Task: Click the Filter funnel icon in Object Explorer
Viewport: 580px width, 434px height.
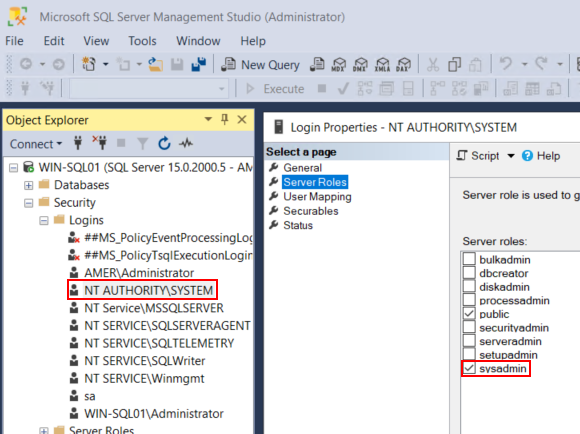Action: pyautogui.click(x=142, y=143)
